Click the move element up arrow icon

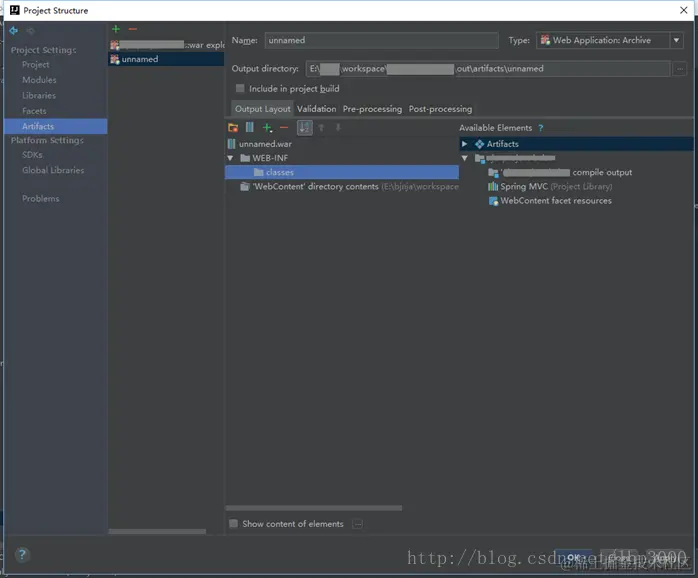321,128
